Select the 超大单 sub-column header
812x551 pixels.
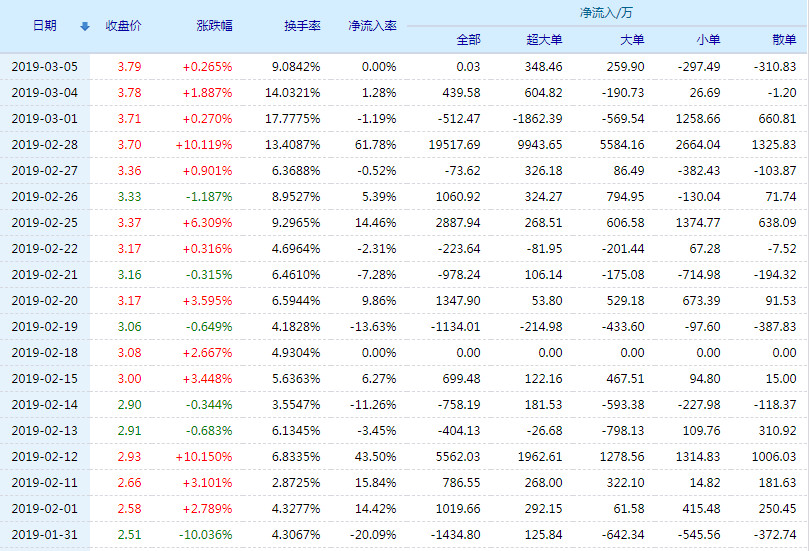pos(544,40)
